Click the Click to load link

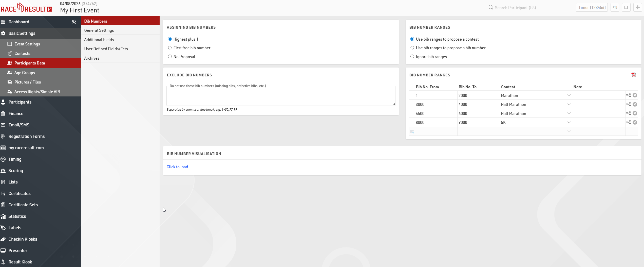[x=177, y=167]
